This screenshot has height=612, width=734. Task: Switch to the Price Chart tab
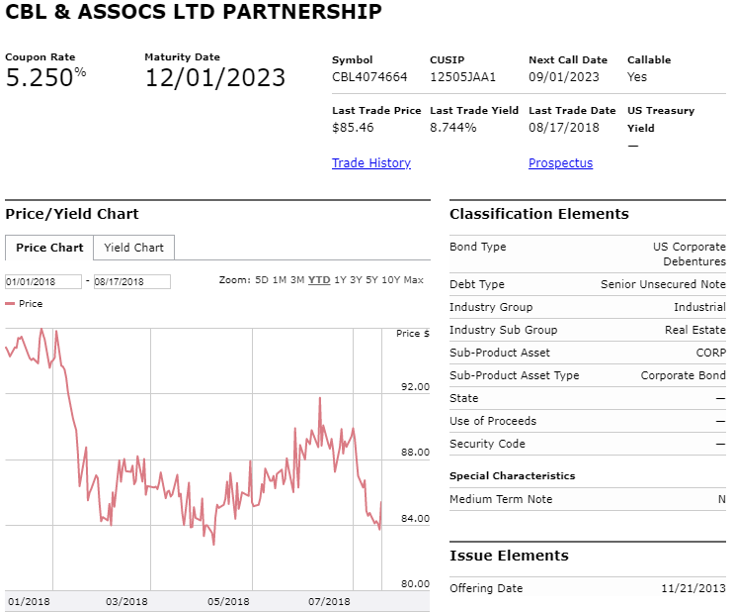(50, 248)
